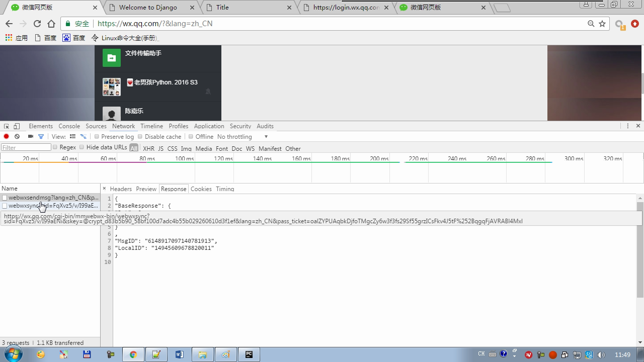Click the DevTools inspect element icon

[x=7, y=126]
